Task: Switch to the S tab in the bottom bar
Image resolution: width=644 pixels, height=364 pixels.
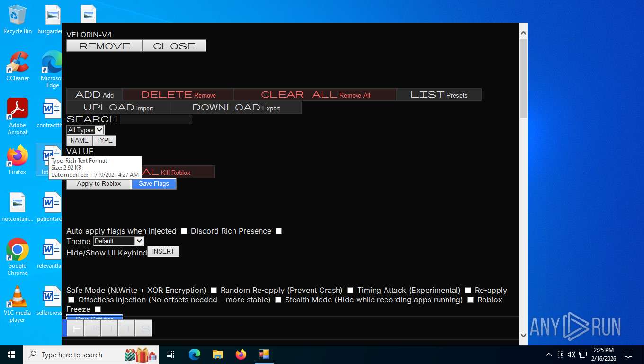Action: pyautogui.click(x=143, y=328)
